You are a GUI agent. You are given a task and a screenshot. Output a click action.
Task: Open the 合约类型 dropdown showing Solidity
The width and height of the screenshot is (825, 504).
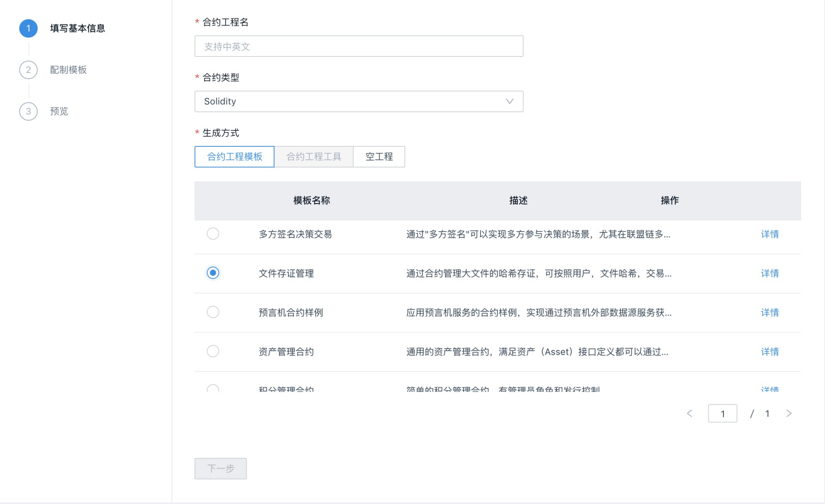coord(358,101)
